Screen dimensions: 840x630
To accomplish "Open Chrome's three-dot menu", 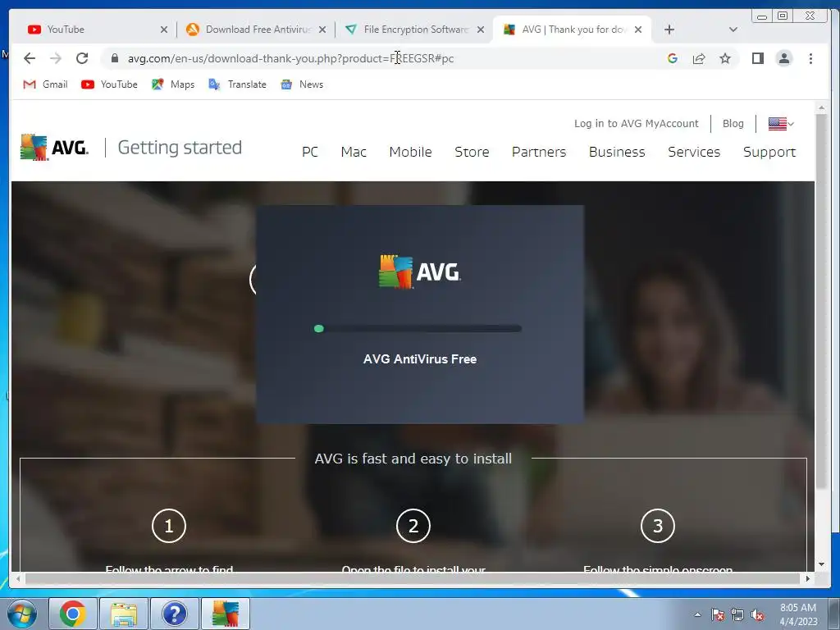I will tap(810, 58).
